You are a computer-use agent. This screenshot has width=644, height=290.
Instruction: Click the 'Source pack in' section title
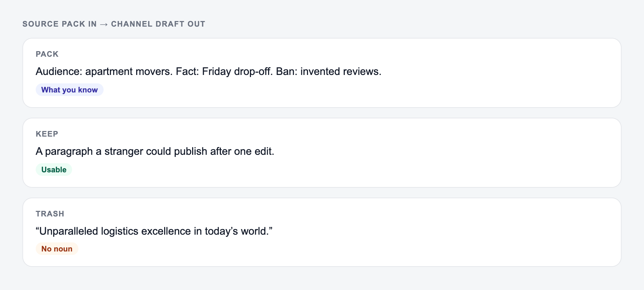pos(59,24)
